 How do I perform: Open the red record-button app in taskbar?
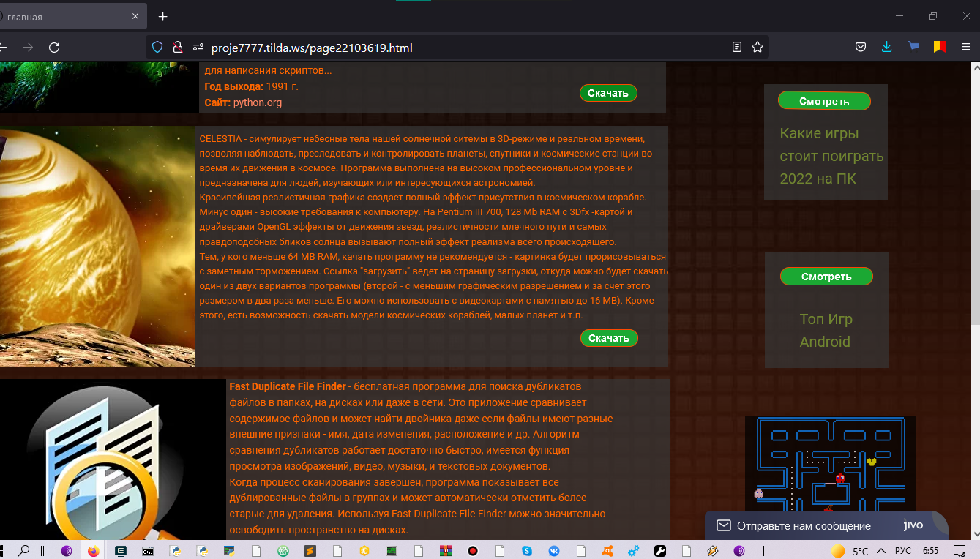pyautogui.click(x=473, y=550)
